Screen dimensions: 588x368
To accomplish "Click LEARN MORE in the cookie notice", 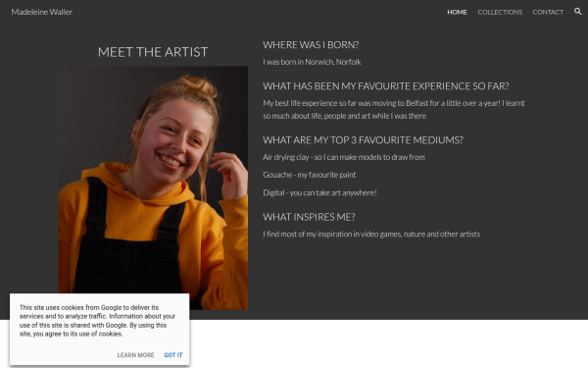I will click(x=135, y=355).
